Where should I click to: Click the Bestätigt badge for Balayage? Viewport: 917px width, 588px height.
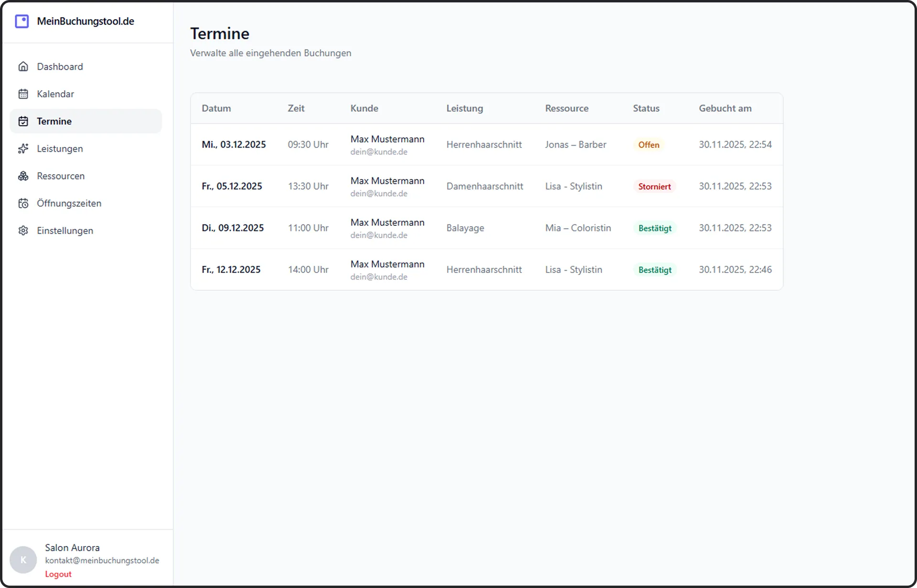(x=654, y=228)
